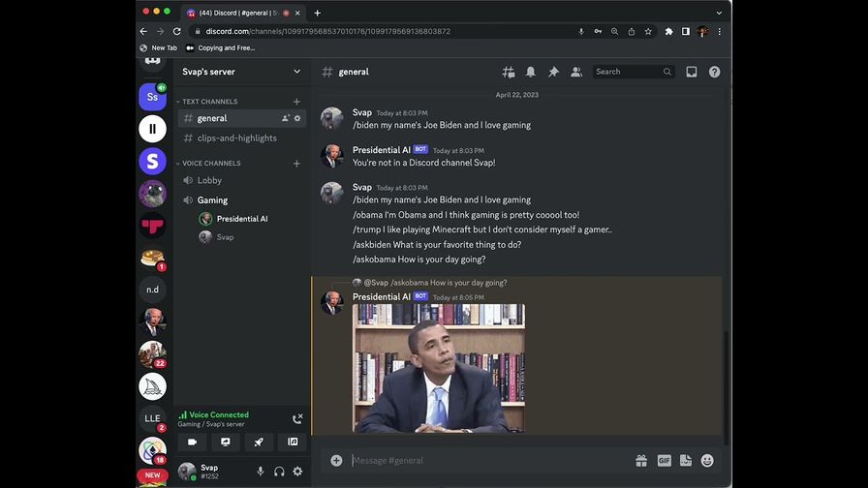Open the GIF picker
868x488 pixels.
(664, 461)
